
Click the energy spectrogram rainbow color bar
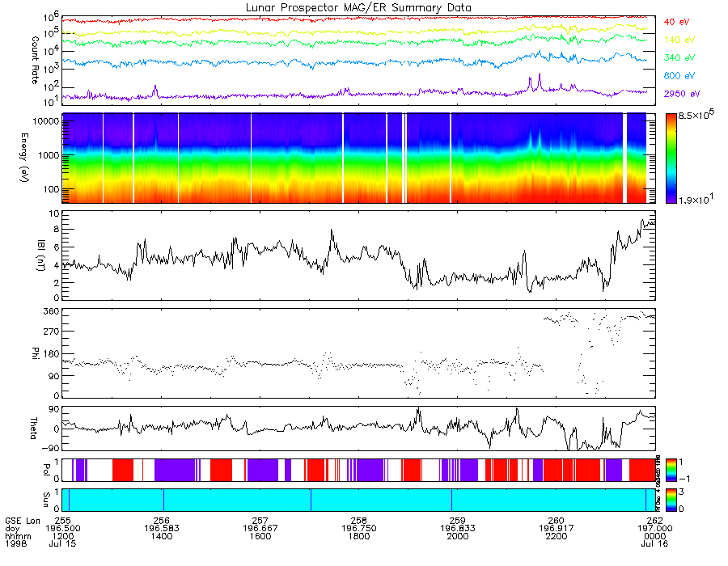[671, 158]
